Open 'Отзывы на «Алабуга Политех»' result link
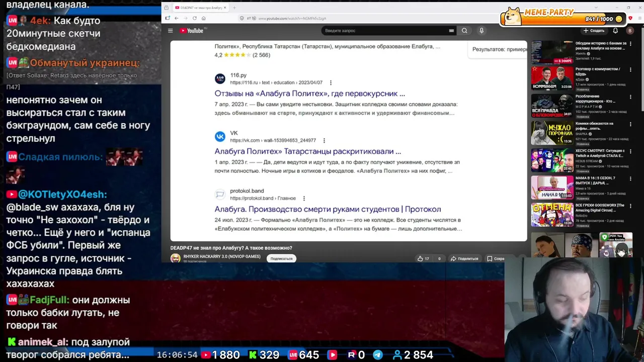 click(x=309, y=94)
